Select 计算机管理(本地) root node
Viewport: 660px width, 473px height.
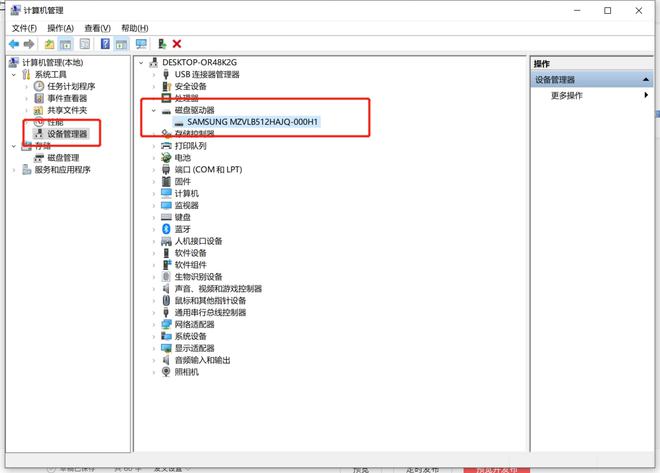tap(53, 63)
